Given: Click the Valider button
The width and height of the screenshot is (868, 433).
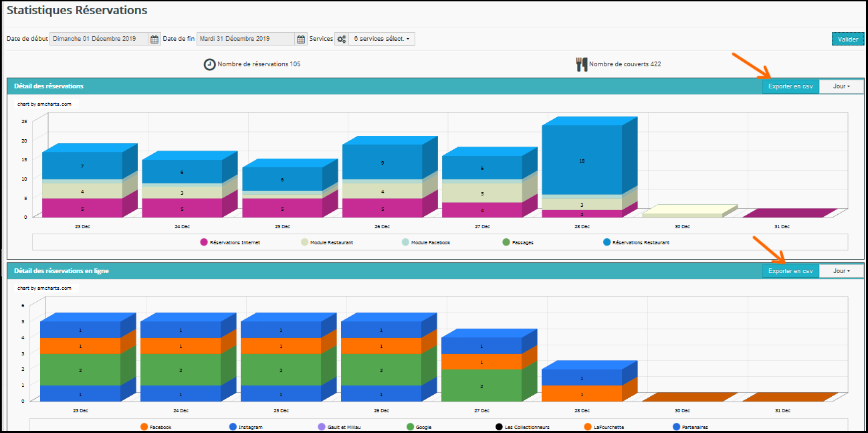Looking at the screenshot, I should (x=848, y=39).
